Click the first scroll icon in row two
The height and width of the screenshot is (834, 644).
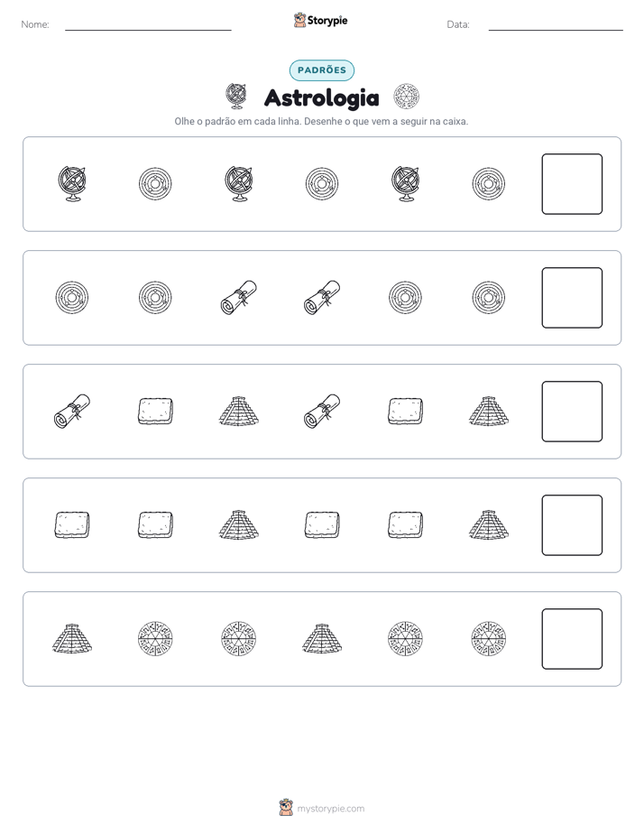click(x=239, y=298)
